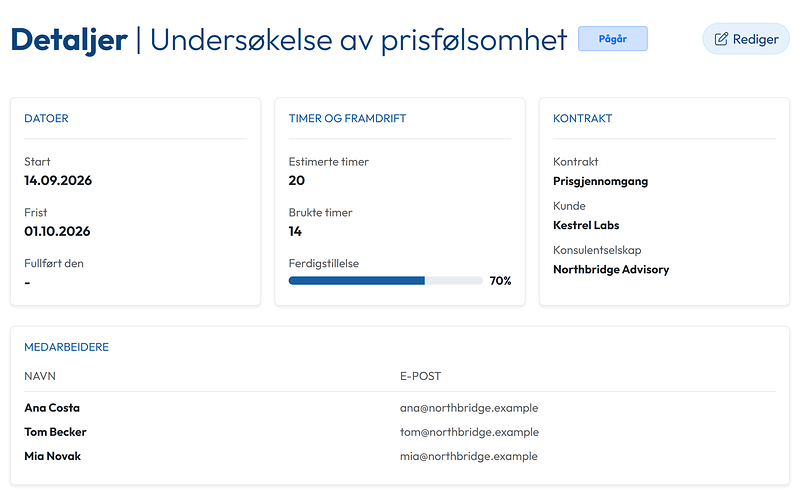Click the Estimerte timer label
Screen dimensions: 800x500
[x=329, y=162]
